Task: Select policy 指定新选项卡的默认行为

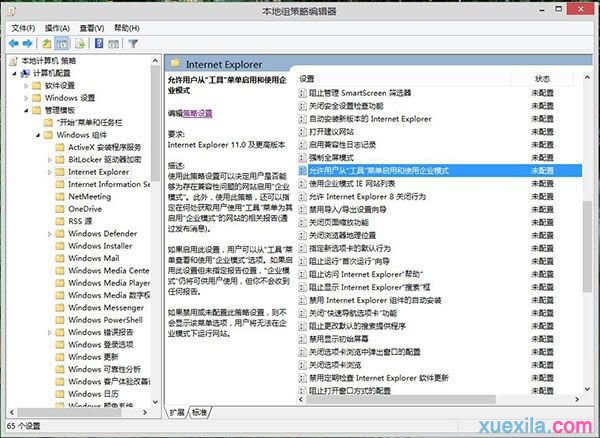Action: (350, 248)
